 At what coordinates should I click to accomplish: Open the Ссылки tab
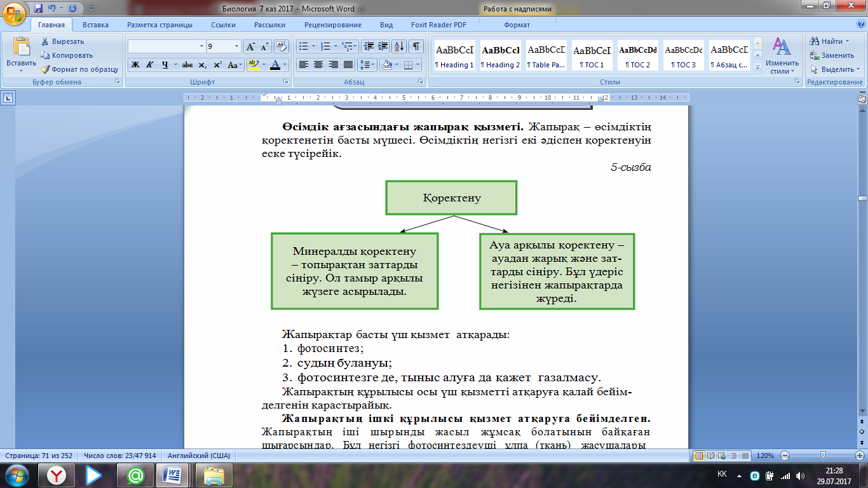[223, 25]
